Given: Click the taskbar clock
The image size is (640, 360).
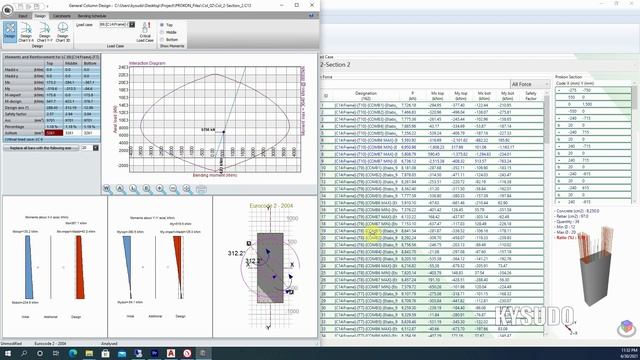Looking at the screenshot, I should pos(629,353).
